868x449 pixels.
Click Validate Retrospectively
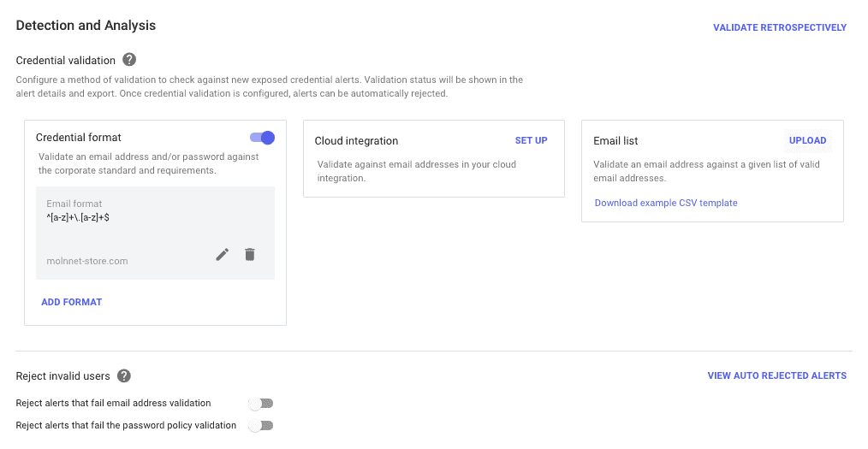coord(780,27)
